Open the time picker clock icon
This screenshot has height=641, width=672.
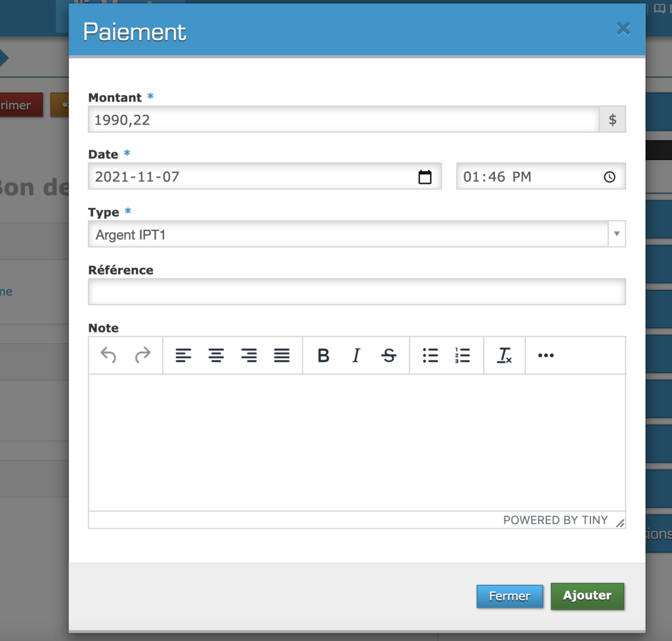point(610,177)
